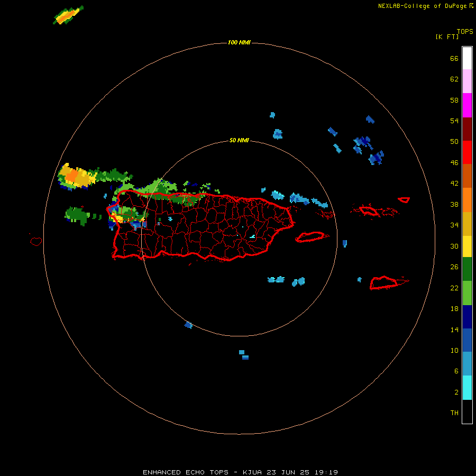
Task: Click the '66' legend value
Action: click(454, 59)
